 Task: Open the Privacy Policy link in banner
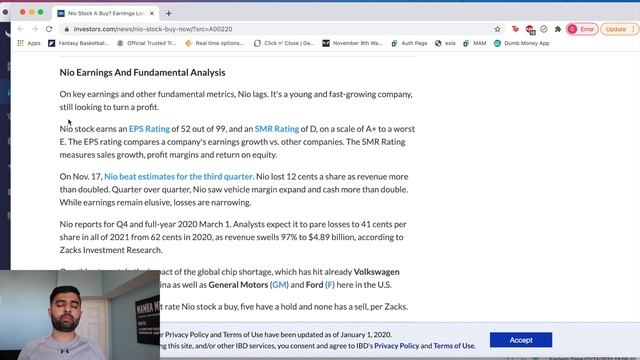[396, 346]
